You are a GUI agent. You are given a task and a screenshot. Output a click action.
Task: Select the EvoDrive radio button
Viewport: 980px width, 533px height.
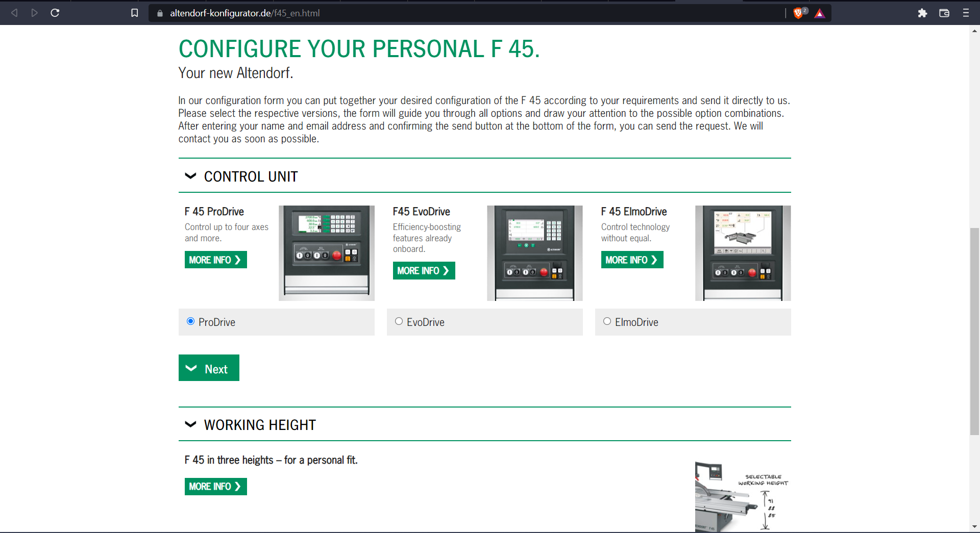399,321
